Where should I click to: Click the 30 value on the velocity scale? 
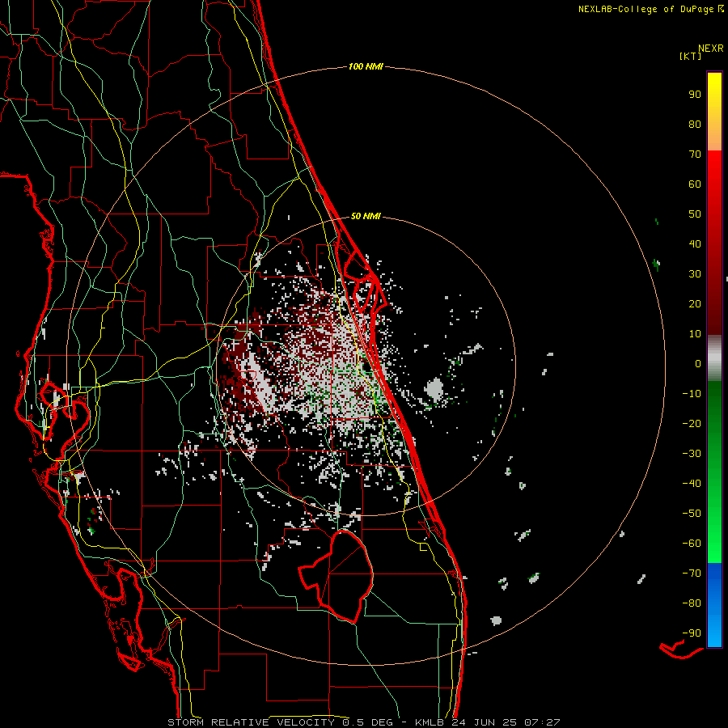click(695, 274)
